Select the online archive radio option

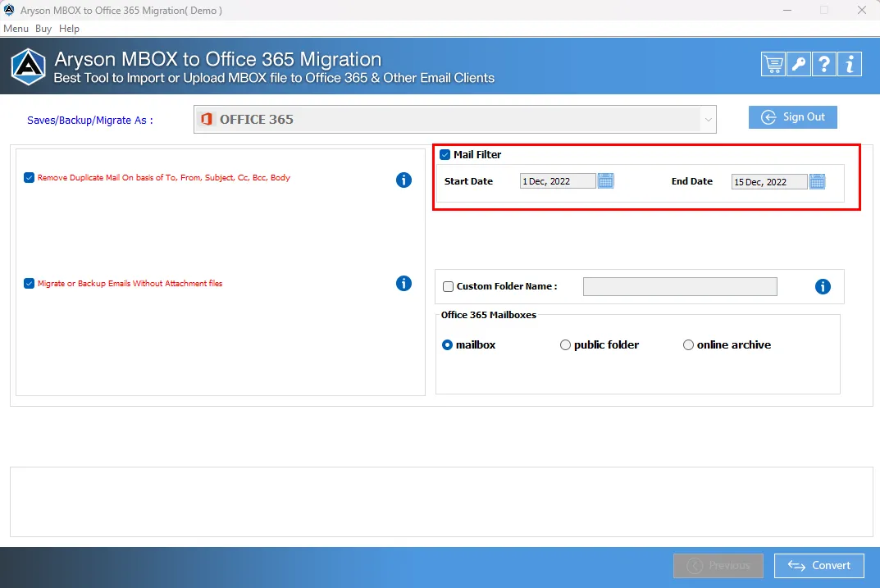click(x=688, y=345)
